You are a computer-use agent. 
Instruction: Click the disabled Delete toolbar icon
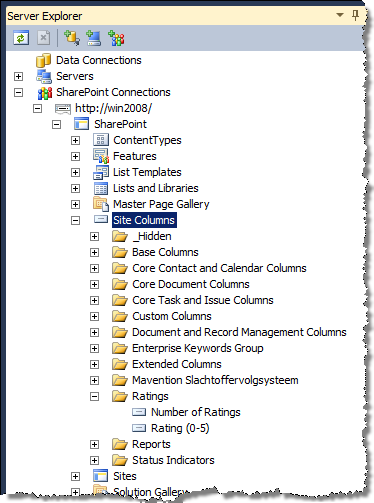point(43,38)
